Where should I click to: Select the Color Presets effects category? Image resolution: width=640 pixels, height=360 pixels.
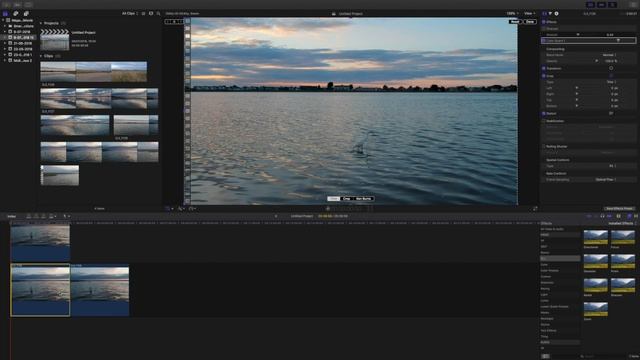tap(550, 271)
